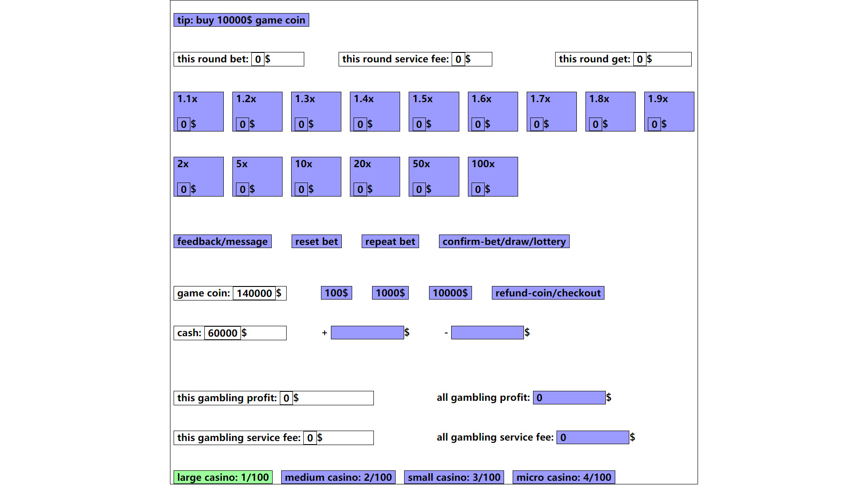868x488 pixels.
Task: Select the 2x multiplier bet option
Action: pos(199,176)
